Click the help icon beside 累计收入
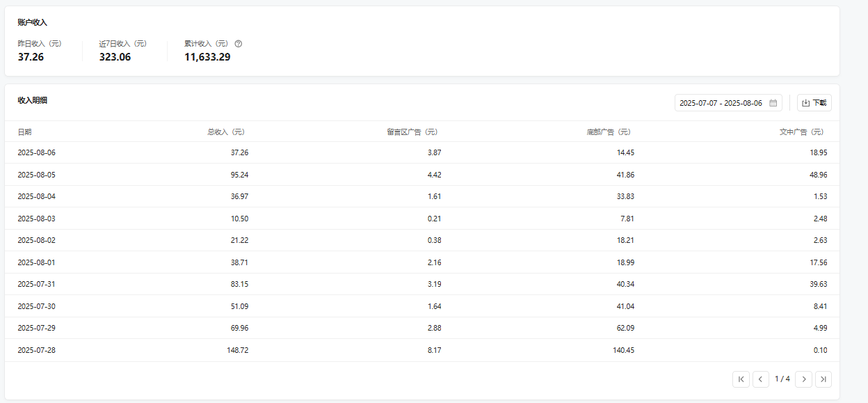 pos(239,44)
